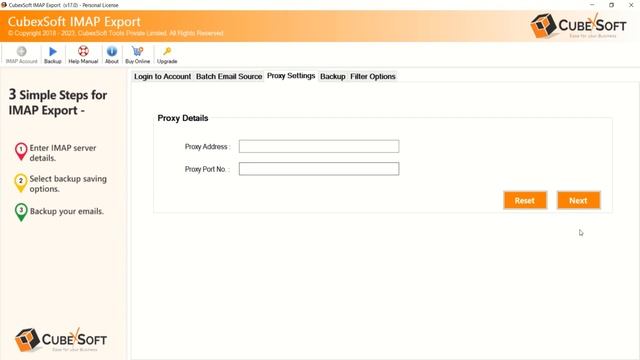
Task: Switch to the Batch Email Source tab
Action: pos(229,76)
